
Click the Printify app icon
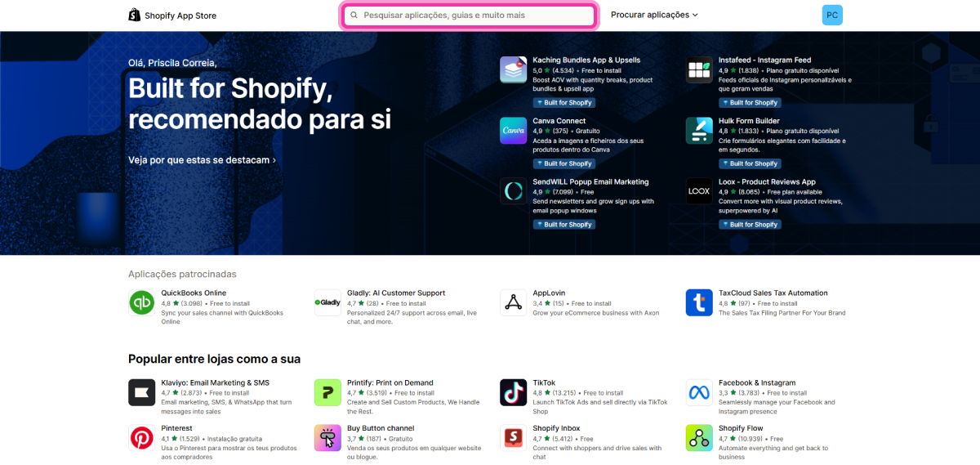tap(327, 392)
